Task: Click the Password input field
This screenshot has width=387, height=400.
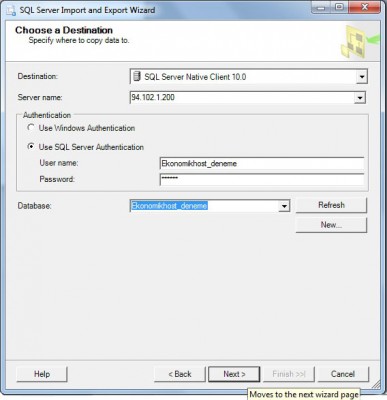Action: (262, 179)
